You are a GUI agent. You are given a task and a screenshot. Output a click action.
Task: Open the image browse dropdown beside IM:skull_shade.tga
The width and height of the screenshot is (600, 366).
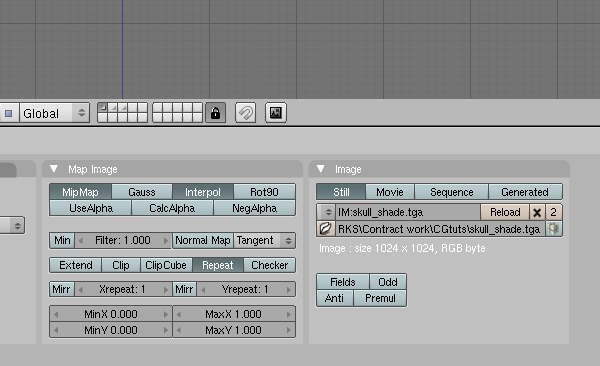pyautogui.click(x=326, y=212)
